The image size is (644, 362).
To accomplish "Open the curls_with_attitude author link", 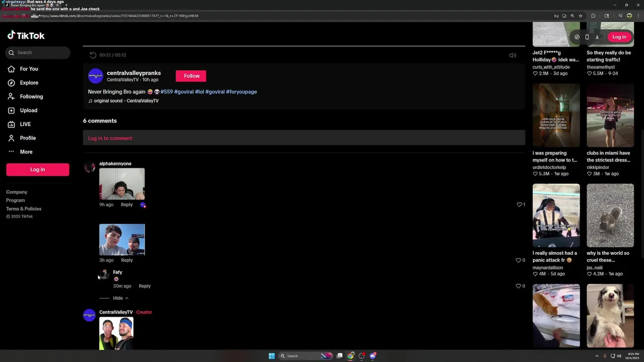I will click(551, 67).
